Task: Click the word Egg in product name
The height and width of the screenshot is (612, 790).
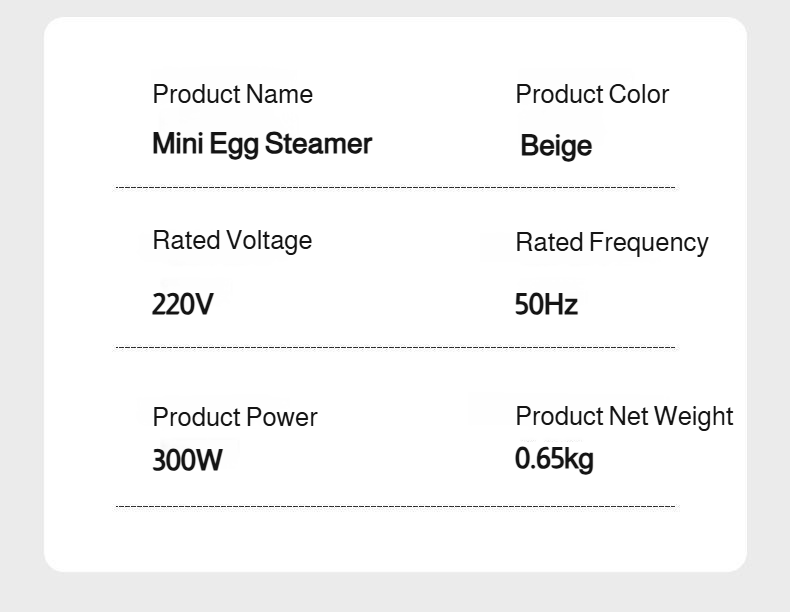Action: [x=234, y=144]
